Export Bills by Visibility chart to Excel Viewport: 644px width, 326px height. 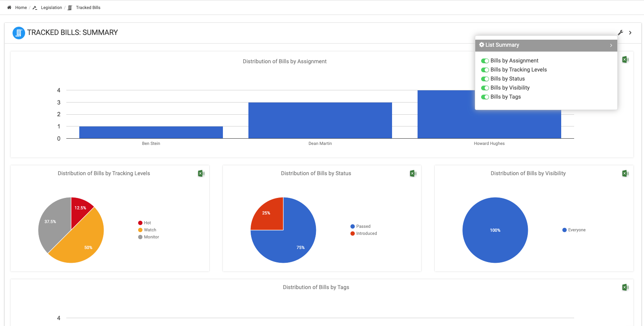click(626, 173)
